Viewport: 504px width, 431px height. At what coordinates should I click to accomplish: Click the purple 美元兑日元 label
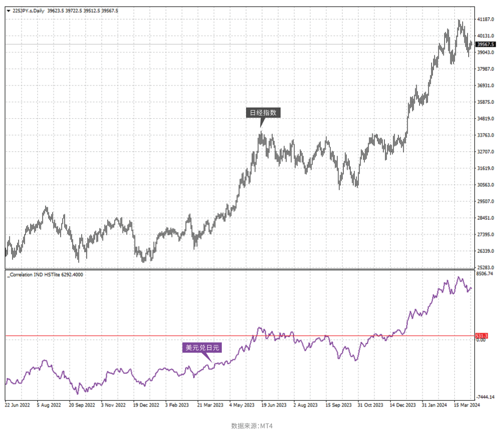pos(202,347)
